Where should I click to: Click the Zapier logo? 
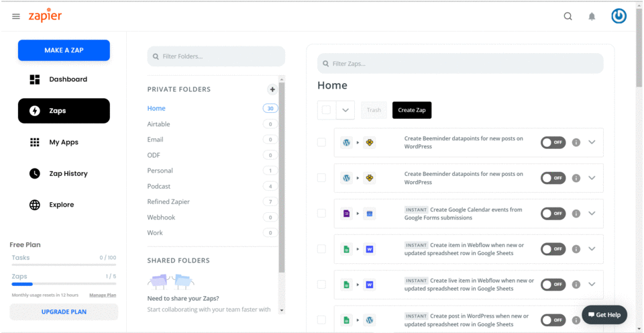coord(45,15)
